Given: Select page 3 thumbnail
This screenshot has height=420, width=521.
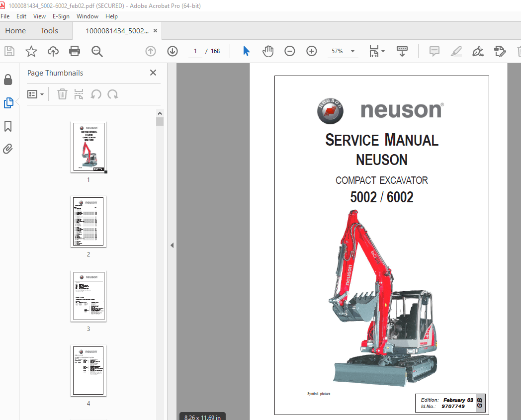Looking at the screenshot, I should [88, 296].
